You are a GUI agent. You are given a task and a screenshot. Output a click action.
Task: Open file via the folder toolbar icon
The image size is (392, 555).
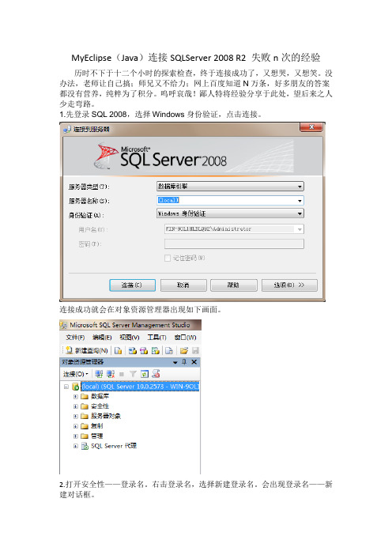(x=183, y=350)
